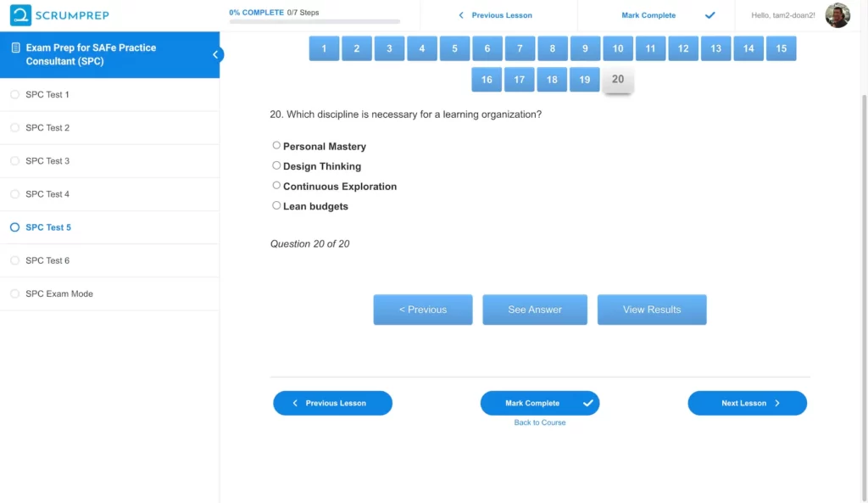Select the Design Thinking radio option
This screenshot has width=868, height=503.
click(x=276, y=165)
